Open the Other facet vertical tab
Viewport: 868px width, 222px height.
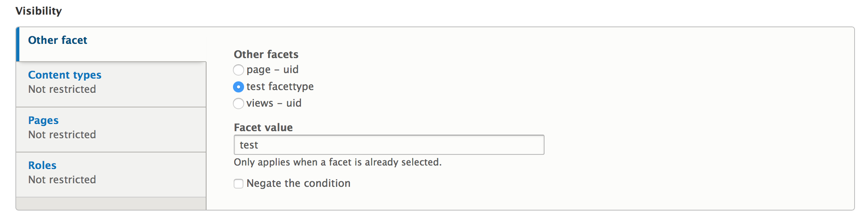coord(58,40)
